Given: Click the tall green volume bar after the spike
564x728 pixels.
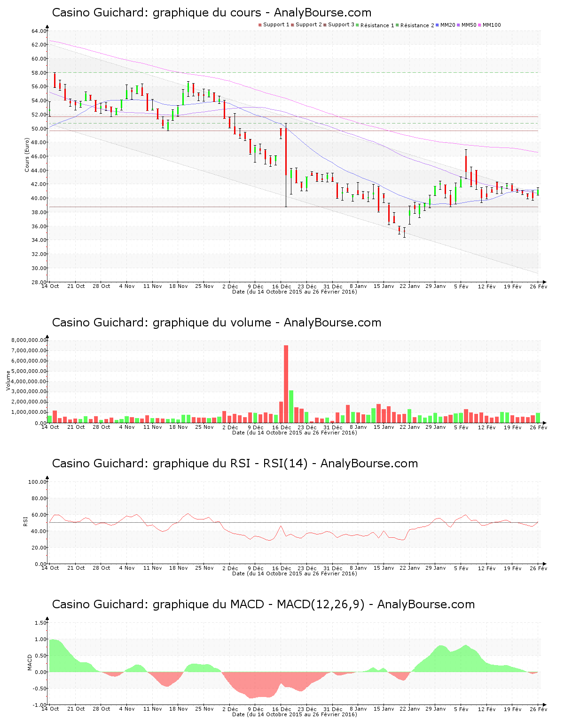Looking at the screenshot, I should pos(291,406).
